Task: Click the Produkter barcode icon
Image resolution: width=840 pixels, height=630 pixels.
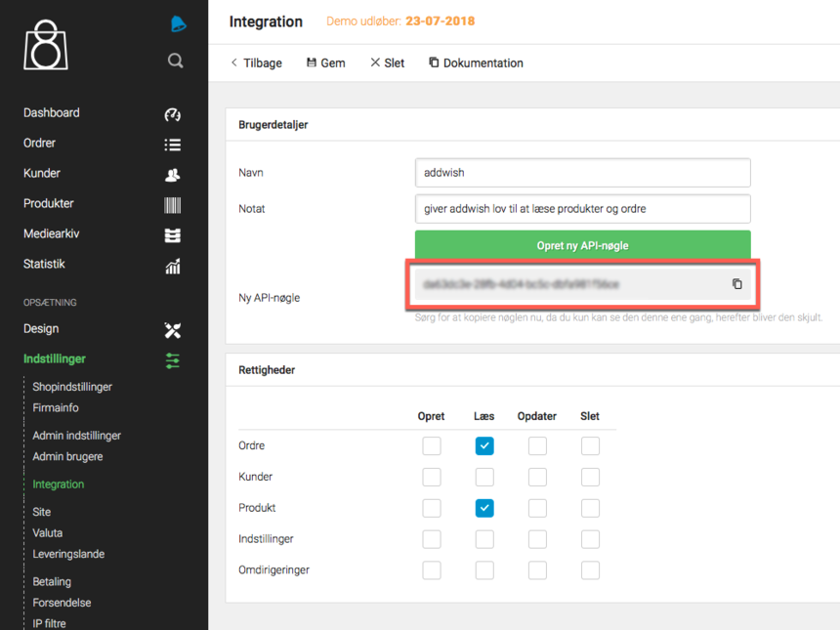Action: coord(173,205)
